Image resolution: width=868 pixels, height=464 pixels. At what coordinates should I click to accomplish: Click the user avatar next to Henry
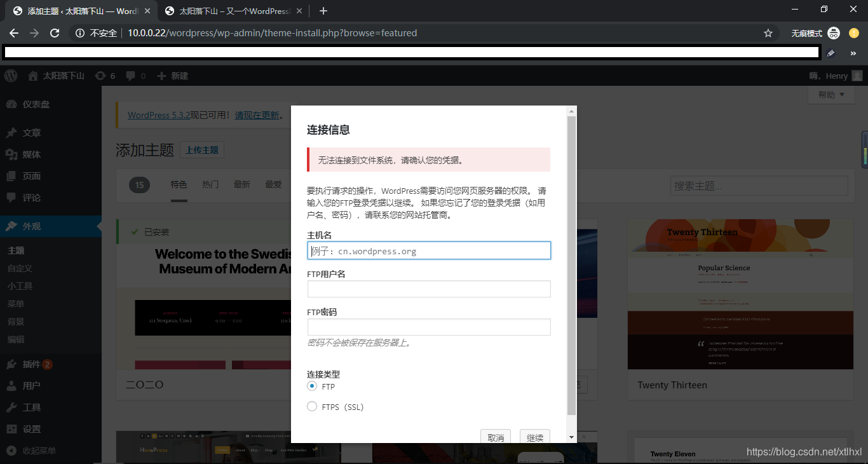857,76
